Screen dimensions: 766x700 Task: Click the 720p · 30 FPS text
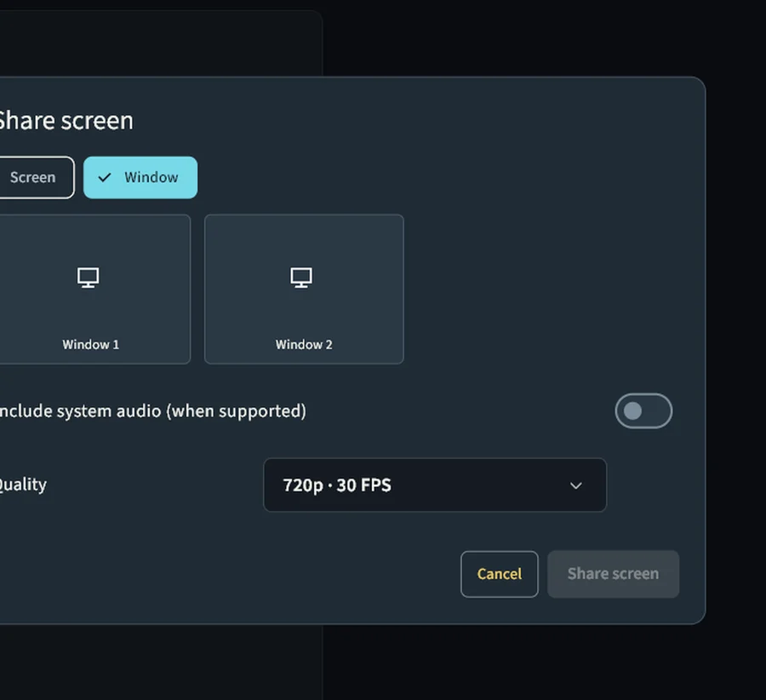337,485
